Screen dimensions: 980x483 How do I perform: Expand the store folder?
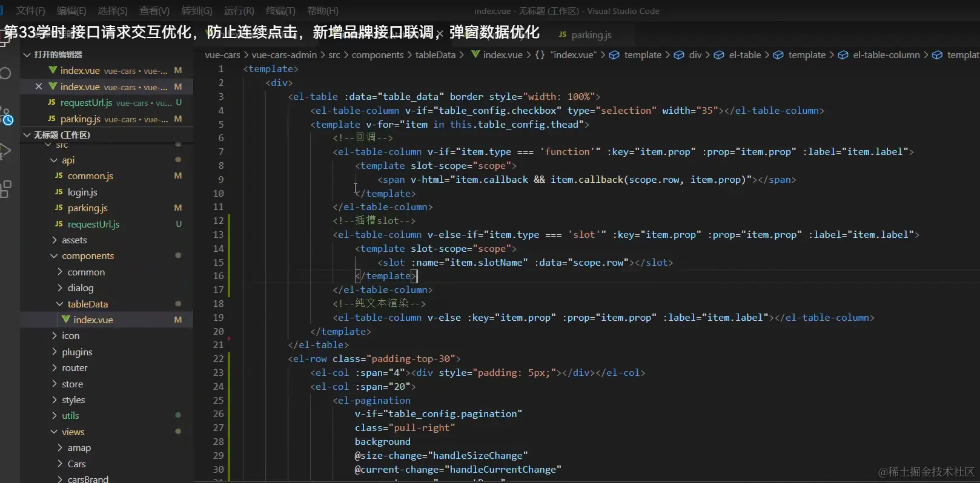pyautogui.click(x=54, y=384)
